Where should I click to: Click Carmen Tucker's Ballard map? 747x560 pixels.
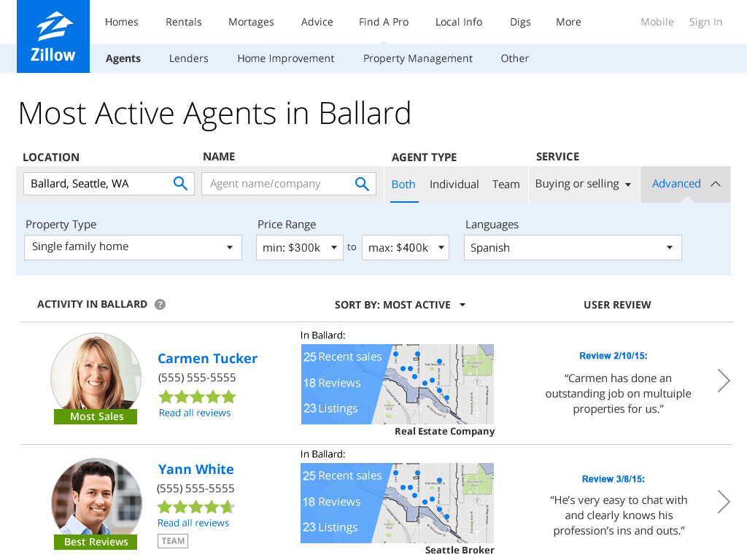click(398, 384)
